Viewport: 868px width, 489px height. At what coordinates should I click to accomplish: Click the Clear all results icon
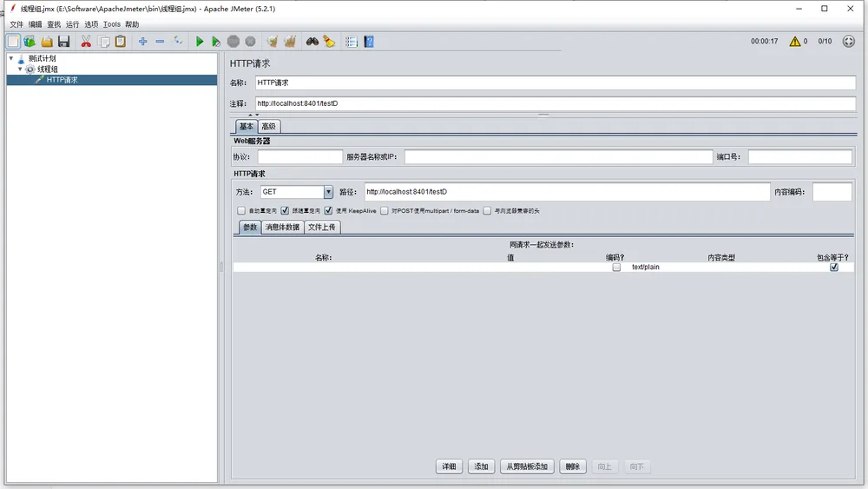(x=290, y=42)
